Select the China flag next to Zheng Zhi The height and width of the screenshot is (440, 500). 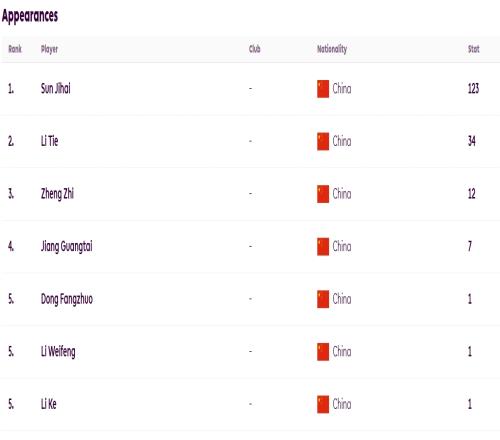[323, 194]
